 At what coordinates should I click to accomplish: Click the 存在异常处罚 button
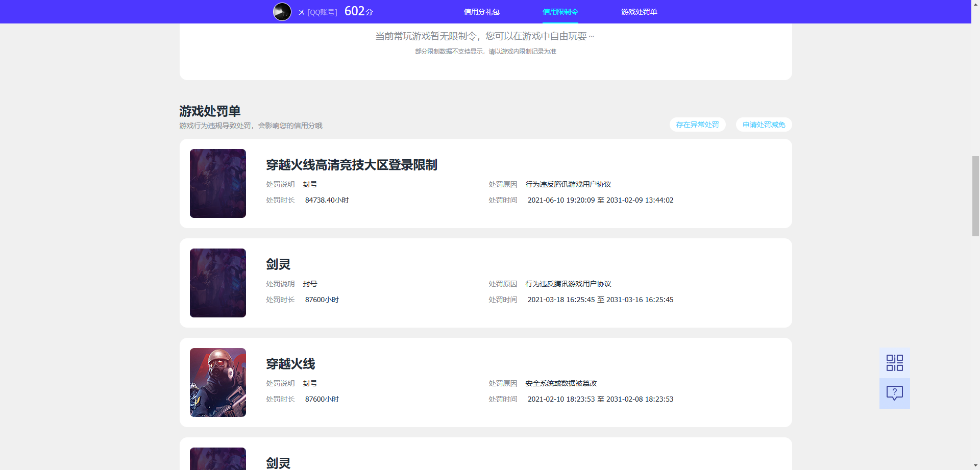coord(697,125)
